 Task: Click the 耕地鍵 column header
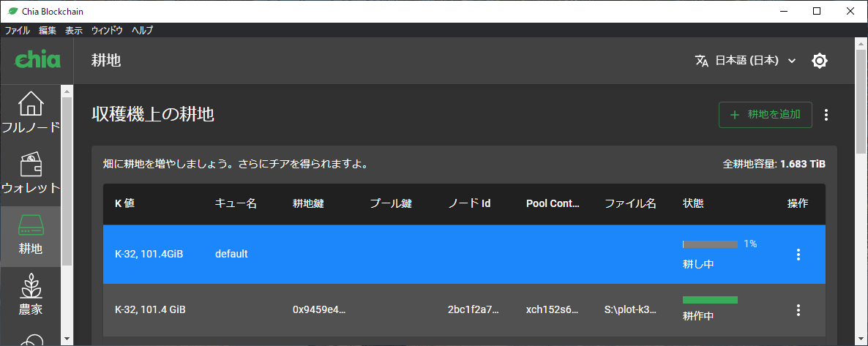(308, 204)
